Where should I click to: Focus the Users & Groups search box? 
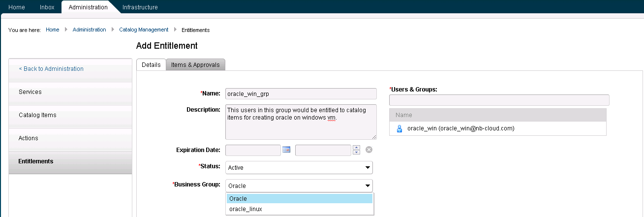(499, 100)
